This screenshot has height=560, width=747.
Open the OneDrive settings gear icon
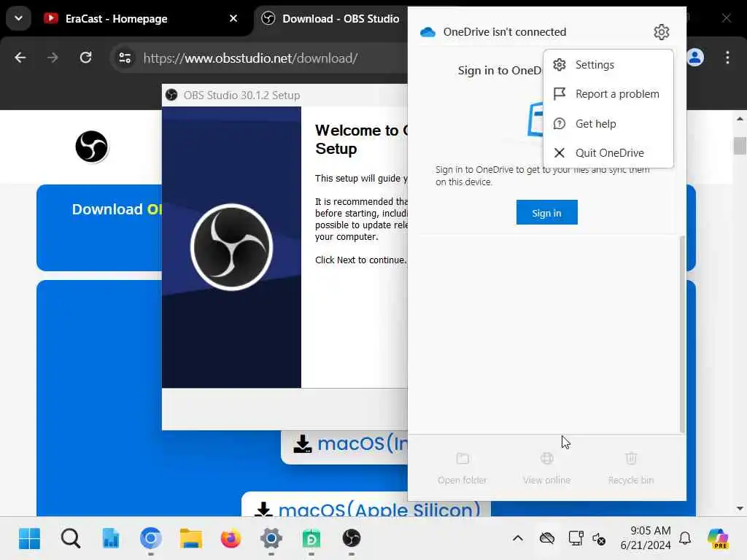[661, 32]
